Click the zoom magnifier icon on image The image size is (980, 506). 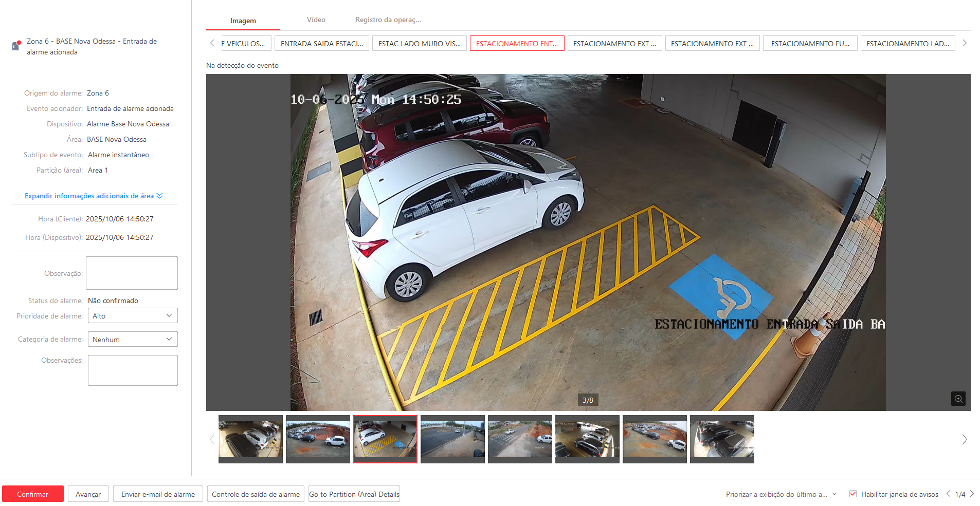[x=958, y=399]
